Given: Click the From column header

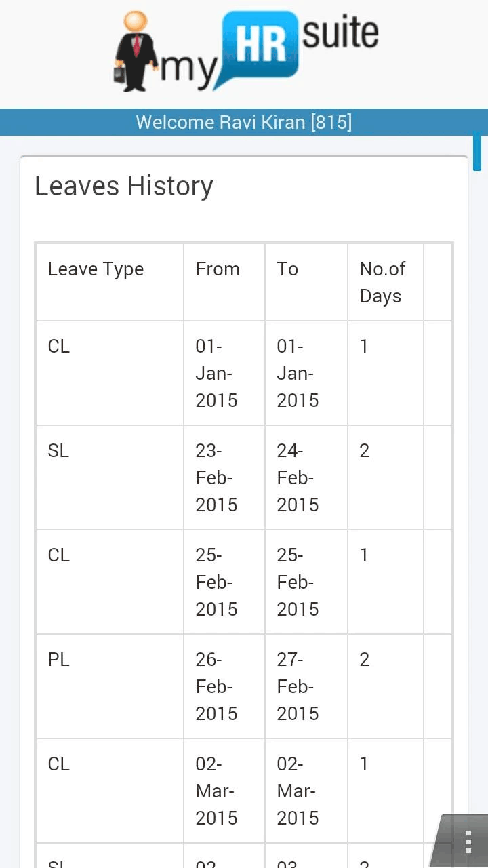Looking at the screenshot, I should [x=218, y=269].
